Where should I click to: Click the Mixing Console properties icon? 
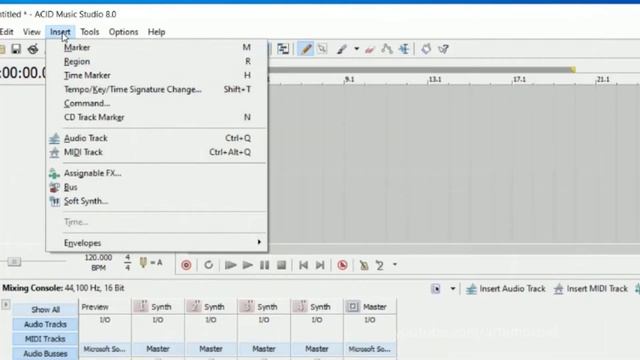436,289
